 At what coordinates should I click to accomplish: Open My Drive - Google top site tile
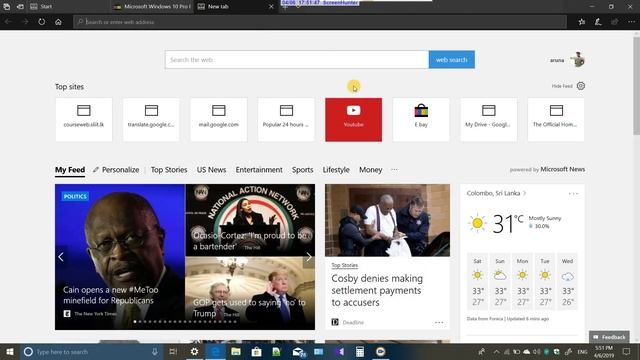[489, 120]
